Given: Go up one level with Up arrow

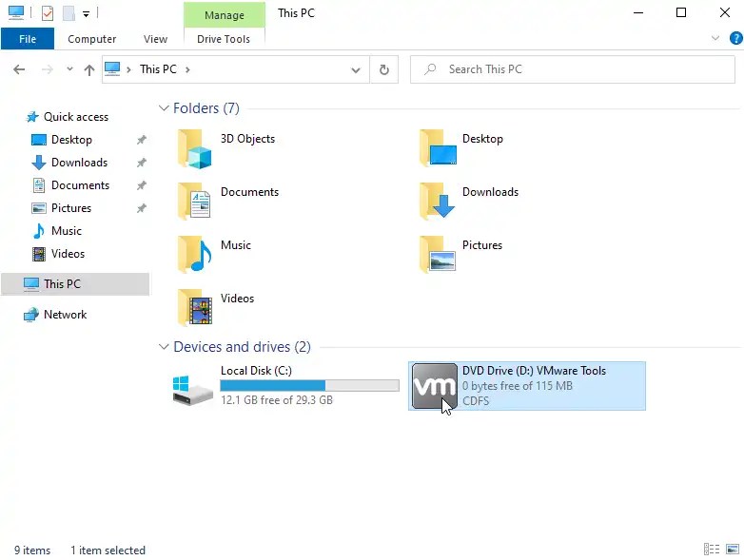Looking at the screenshot, I should click(89, 70).
